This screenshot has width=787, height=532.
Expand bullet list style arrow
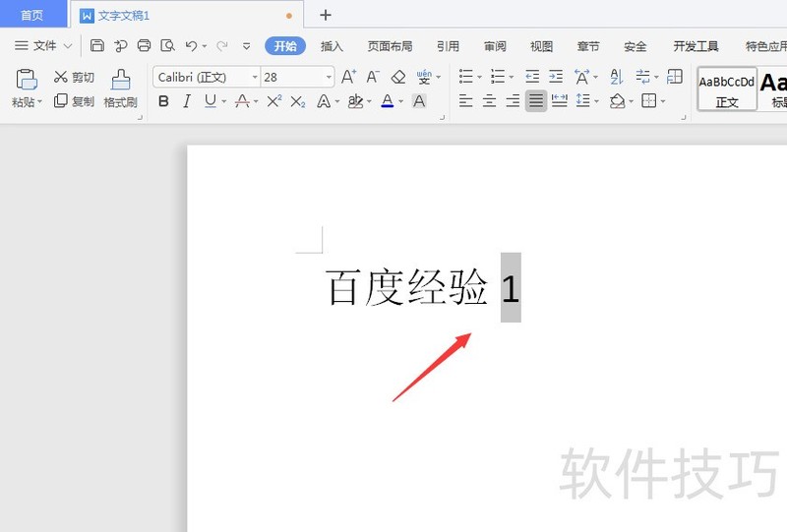coord(479,78)
